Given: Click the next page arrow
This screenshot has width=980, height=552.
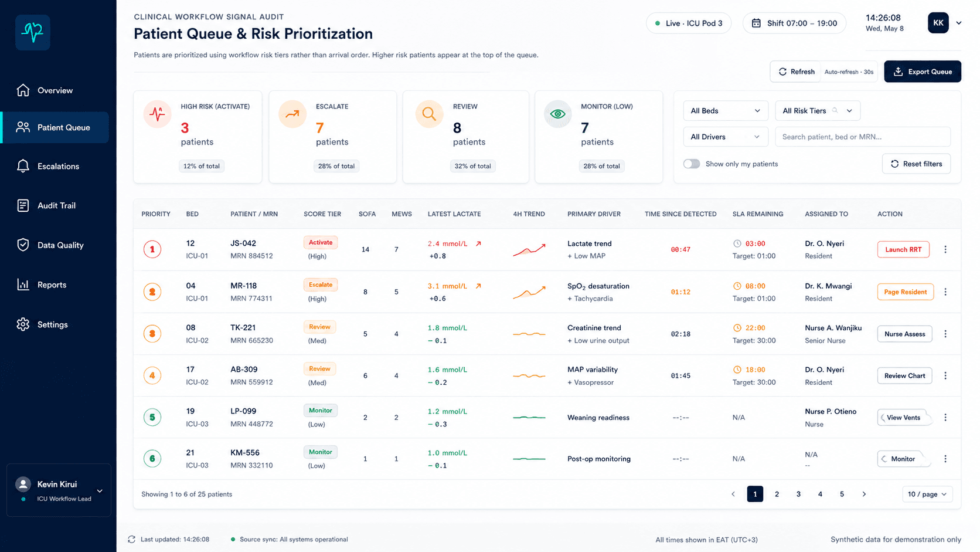Looking at the screenshot, I should click(864, 494).
